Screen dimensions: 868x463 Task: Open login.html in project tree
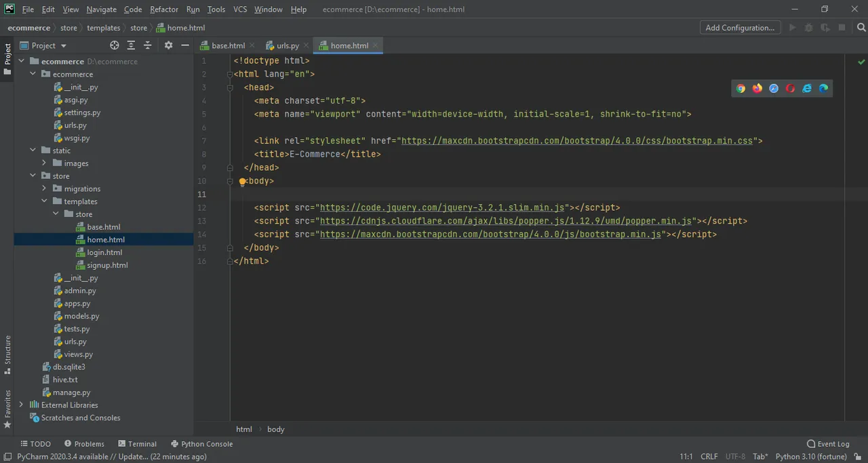104,252
